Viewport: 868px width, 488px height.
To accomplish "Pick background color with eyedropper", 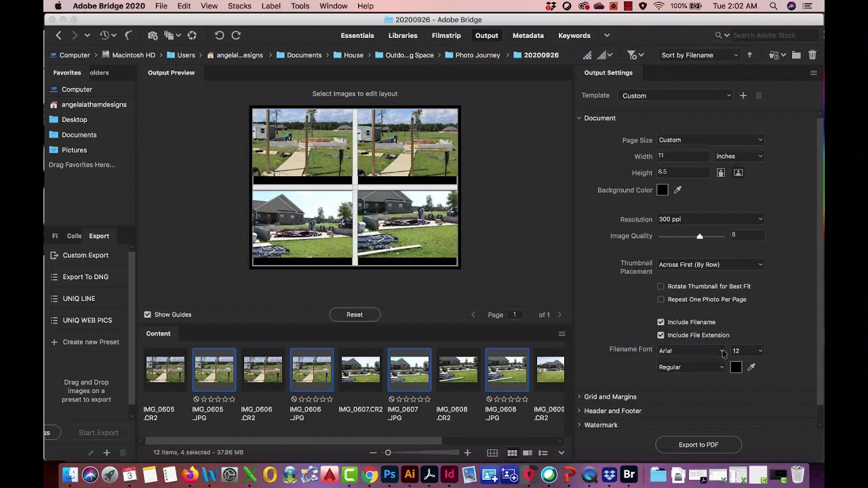I will 677,190.
